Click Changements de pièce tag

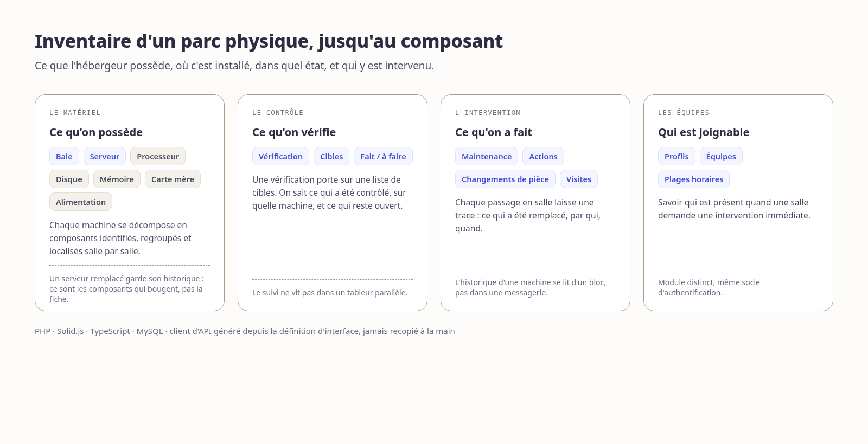tap(505, 179)
